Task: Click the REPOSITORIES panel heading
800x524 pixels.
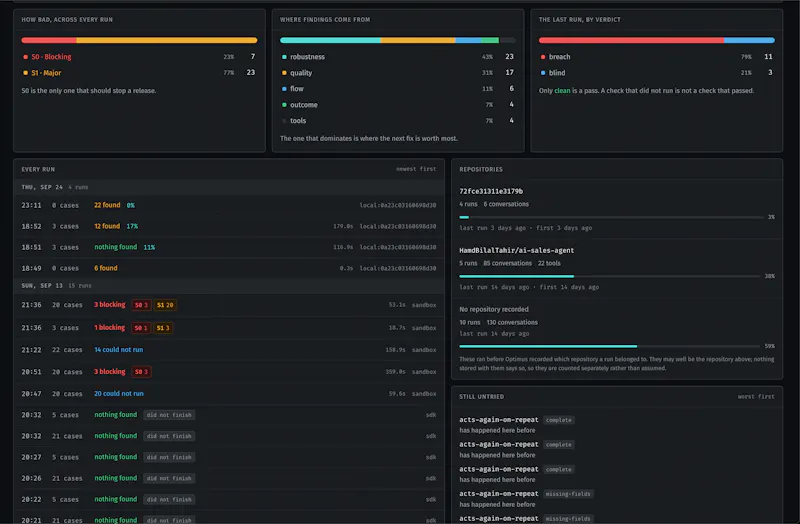Action: (481, 169)
